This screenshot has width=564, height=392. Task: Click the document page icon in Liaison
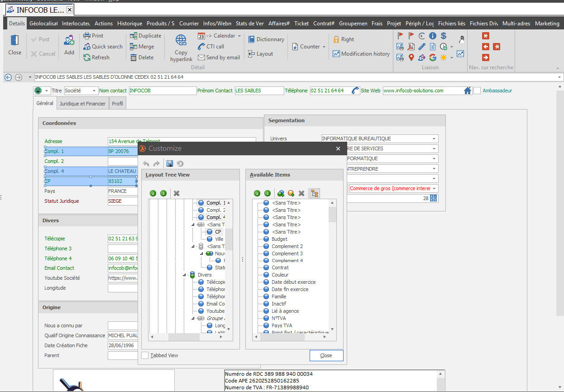tap(433, 47)
